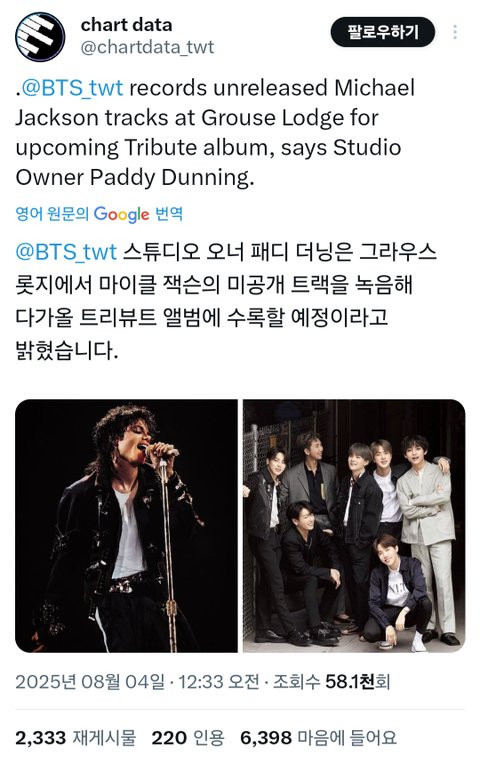
Task: Open the 6,398 마음에 들어요 likes list
Action: coord(319,738)
